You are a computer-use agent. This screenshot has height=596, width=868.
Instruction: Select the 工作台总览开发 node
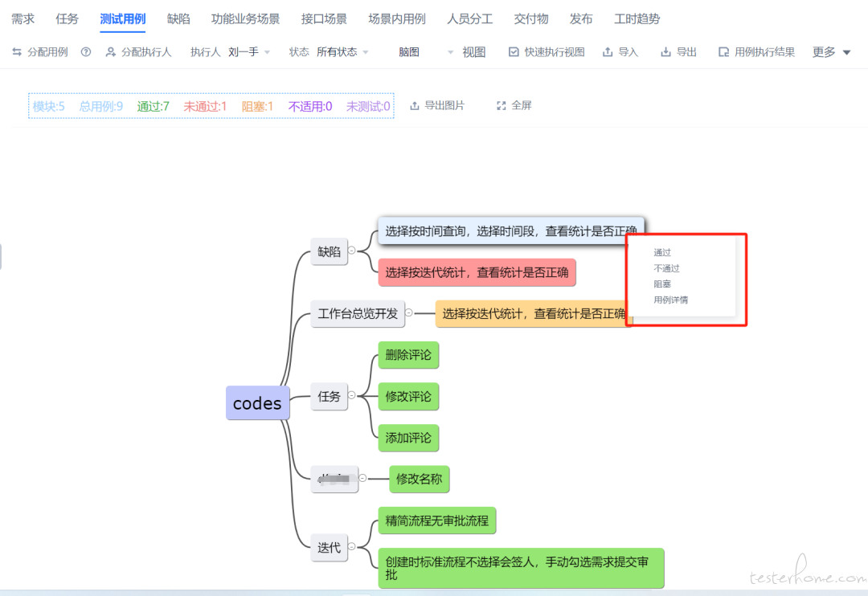point(358,314)
